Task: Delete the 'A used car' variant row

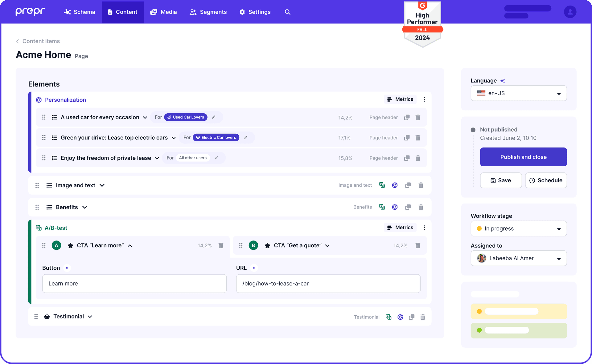Action: coord(418,117)
